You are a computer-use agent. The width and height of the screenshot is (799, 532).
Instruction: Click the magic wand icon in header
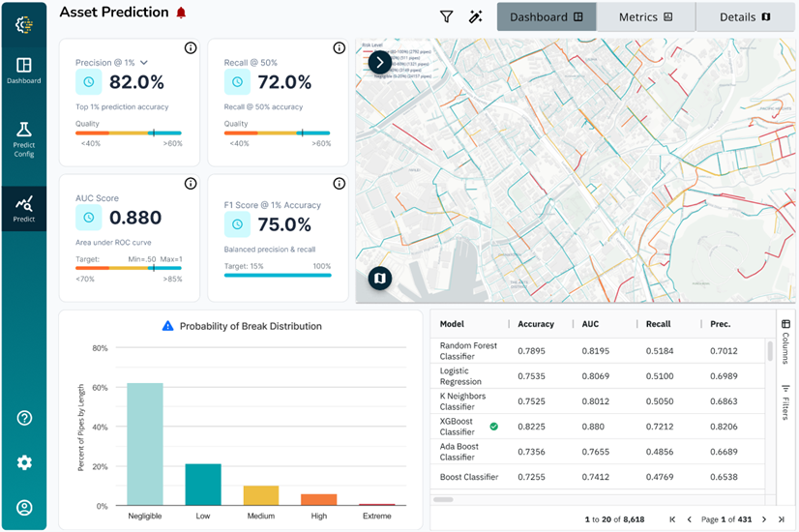point(475,16)
